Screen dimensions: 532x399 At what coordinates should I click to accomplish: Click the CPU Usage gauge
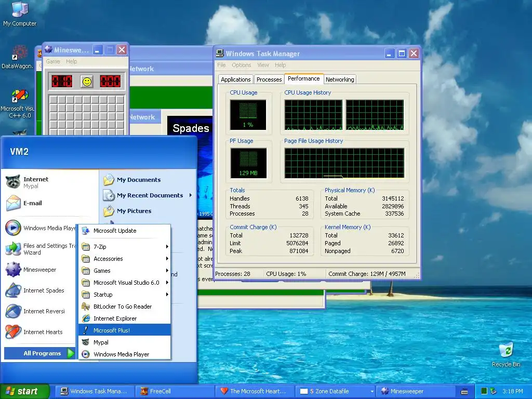tap(248, 115)
